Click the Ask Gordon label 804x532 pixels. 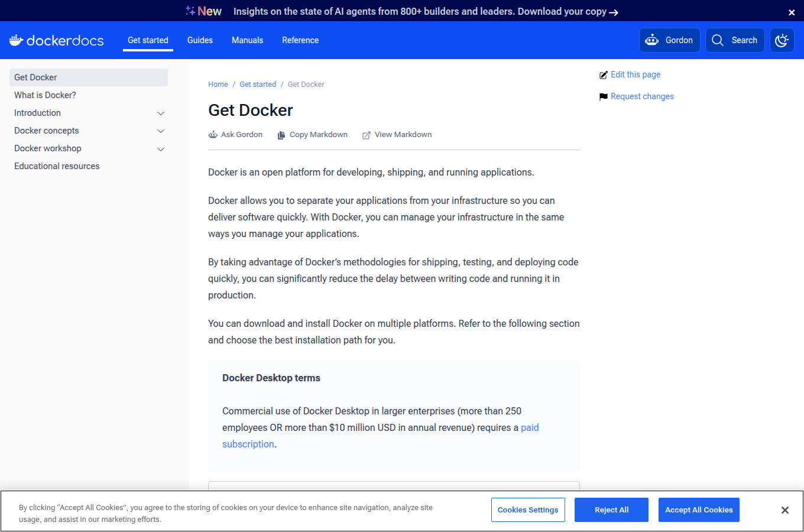pos(242,135)
